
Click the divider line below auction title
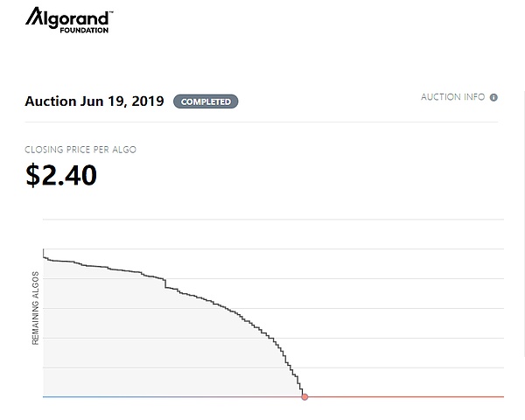point(262,122)
